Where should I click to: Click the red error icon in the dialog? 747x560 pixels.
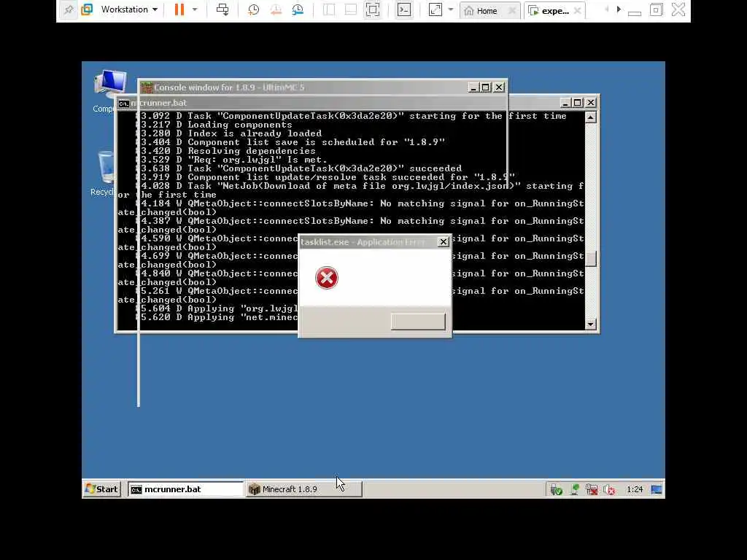point(327,278)
